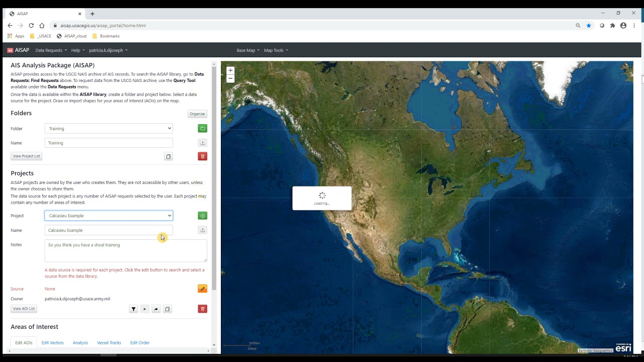Click the play arrow icon for project
The height and width of the screenshot is (362, 644).
[144, 309]
